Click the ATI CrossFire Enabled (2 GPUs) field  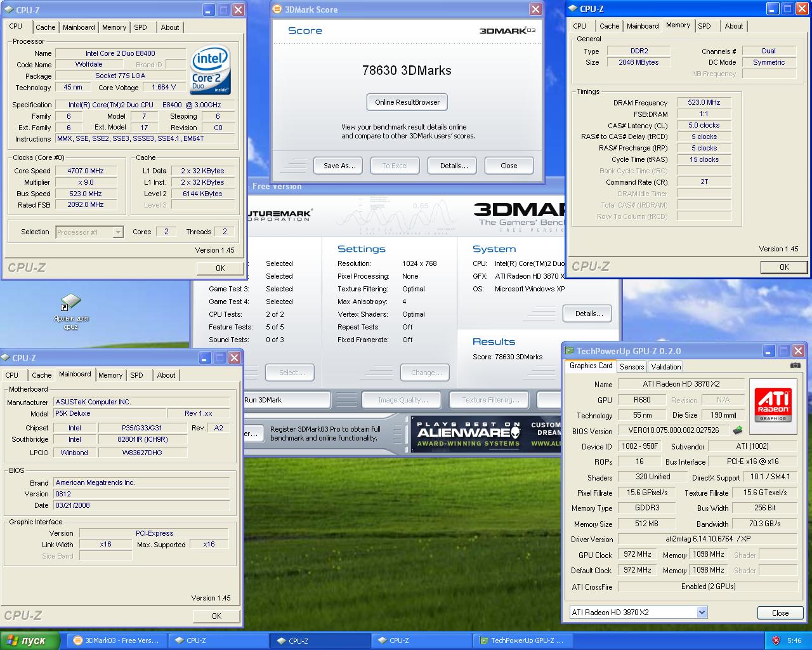[708, 587]
